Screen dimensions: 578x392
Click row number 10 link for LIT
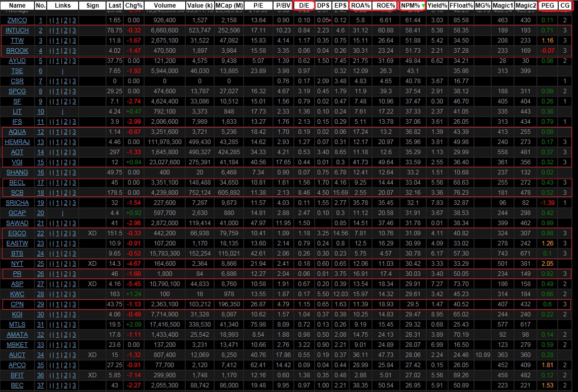(x=41, y=111)
